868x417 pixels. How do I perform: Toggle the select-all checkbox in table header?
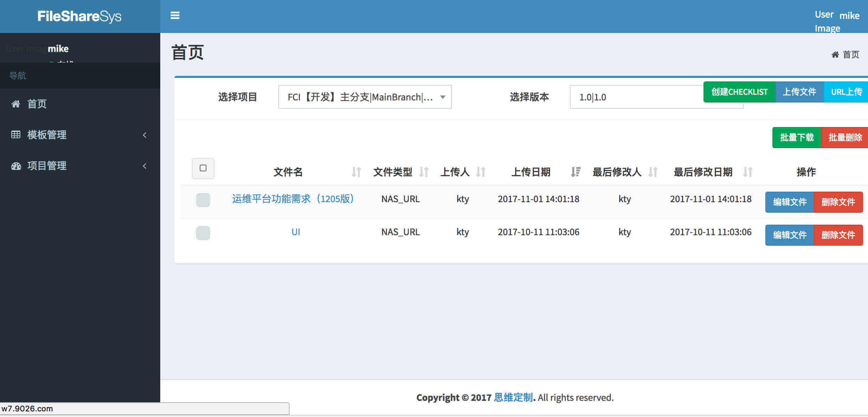pyautogui.click(x=203, y=168)
